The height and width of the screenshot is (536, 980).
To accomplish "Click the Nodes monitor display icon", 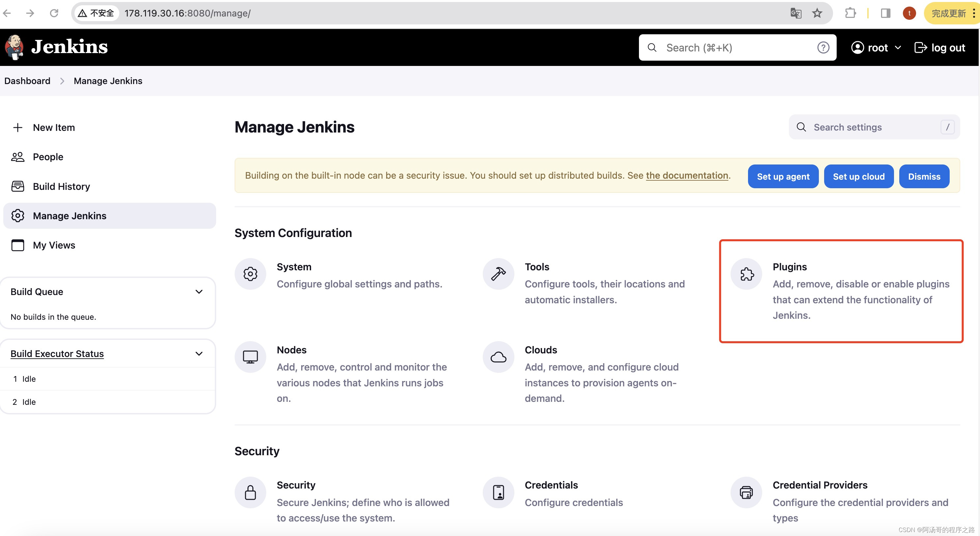I will tap(251, 356).
